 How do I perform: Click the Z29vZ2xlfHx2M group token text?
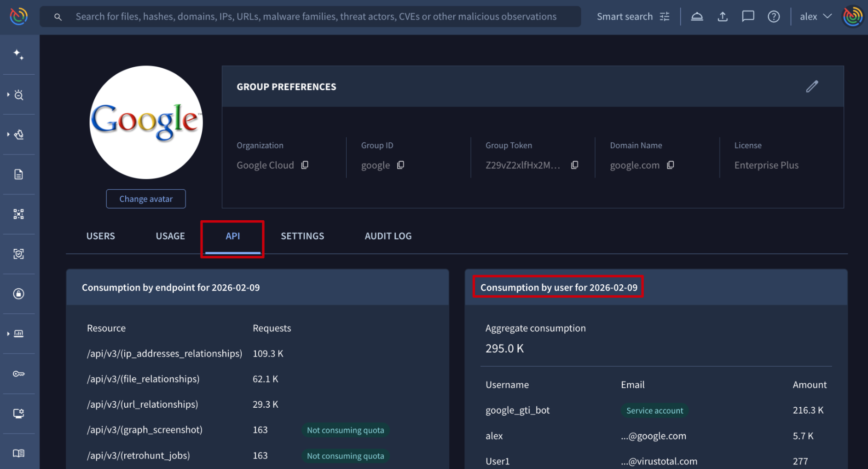(523, 165)
